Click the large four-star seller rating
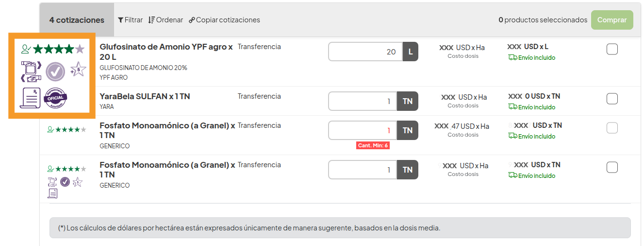The height and width of the screenshot is (246, 644). point(53,49)
